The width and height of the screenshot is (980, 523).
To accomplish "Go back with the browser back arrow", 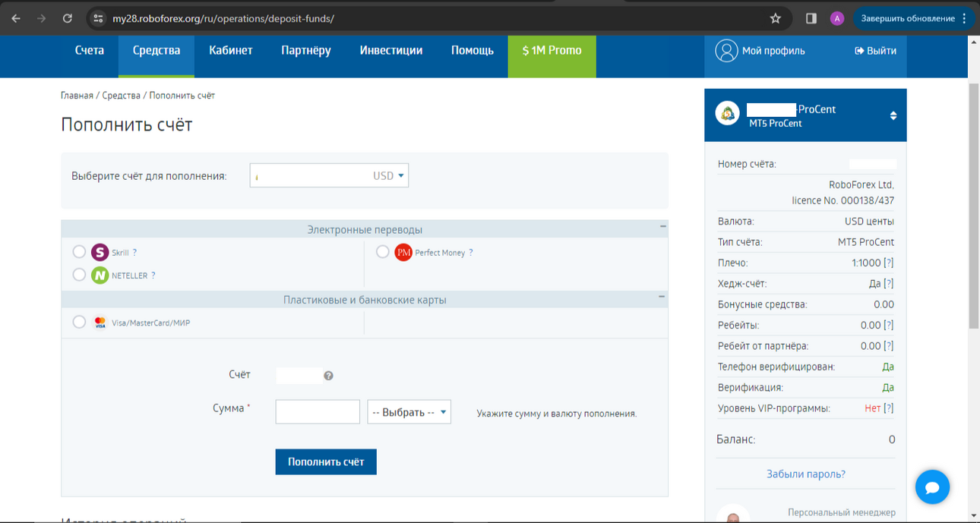I will pyautogui.click(x=16, y=18).
